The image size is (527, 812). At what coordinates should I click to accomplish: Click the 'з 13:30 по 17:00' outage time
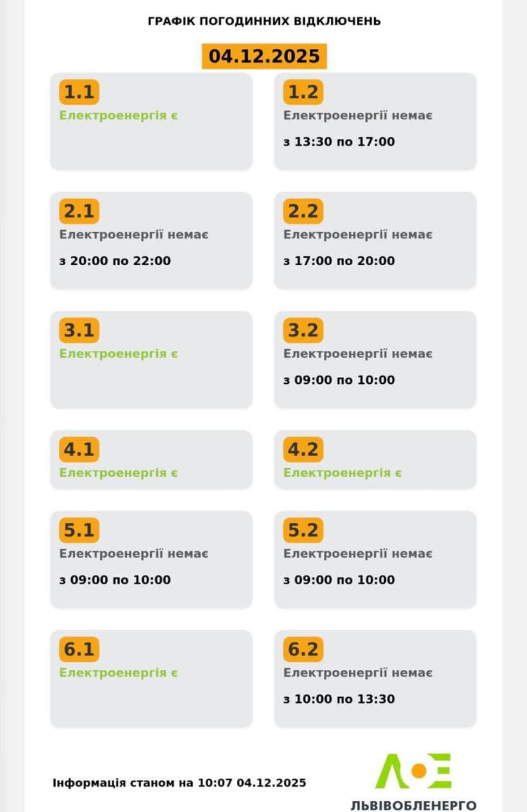(x=339, y=142)
